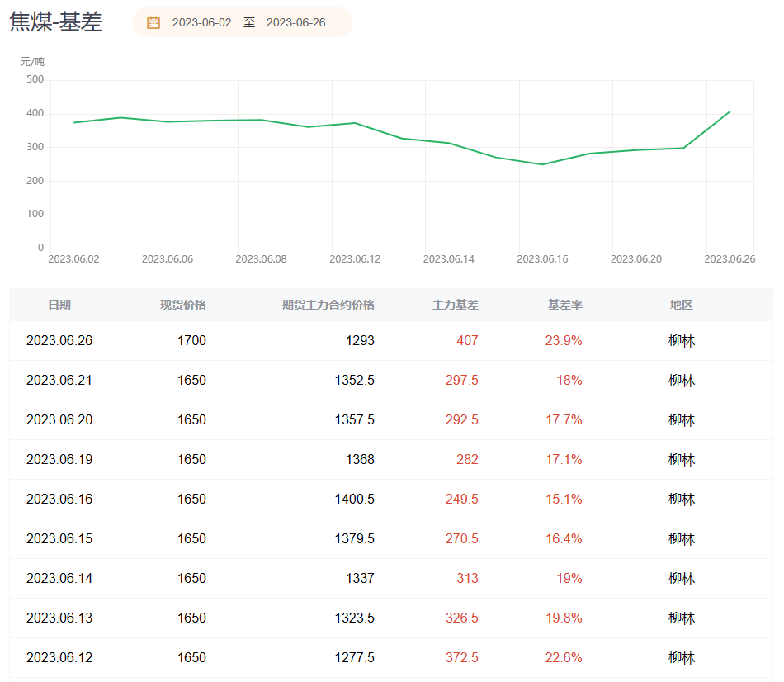The image size is (784, 682).
Task: Edit end date 2023-06-26
Action: tap(295, 22)
